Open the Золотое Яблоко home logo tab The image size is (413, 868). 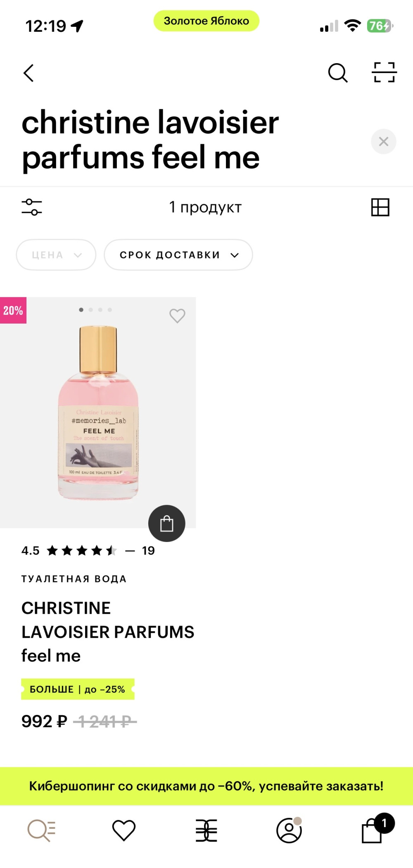coord(206,830)
